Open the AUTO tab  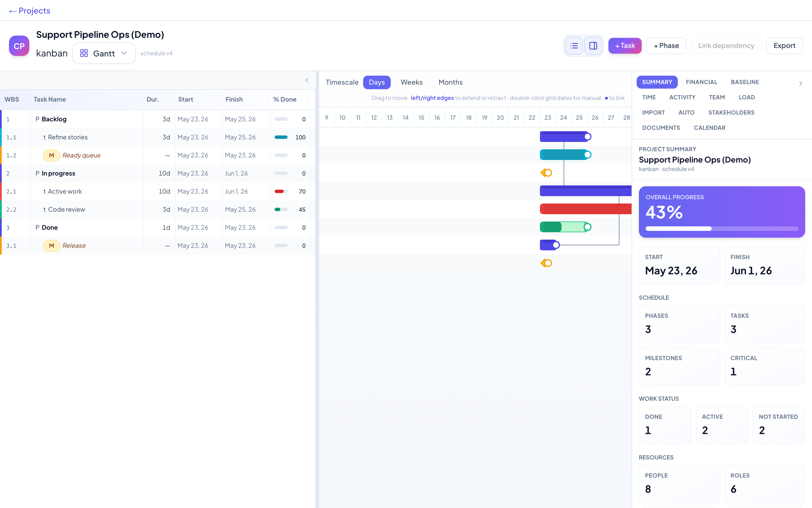pos(686,113)
